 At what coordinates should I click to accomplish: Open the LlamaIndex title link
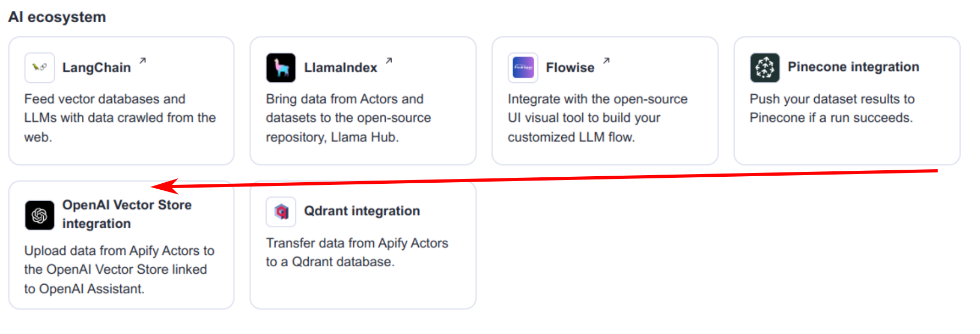341,68
